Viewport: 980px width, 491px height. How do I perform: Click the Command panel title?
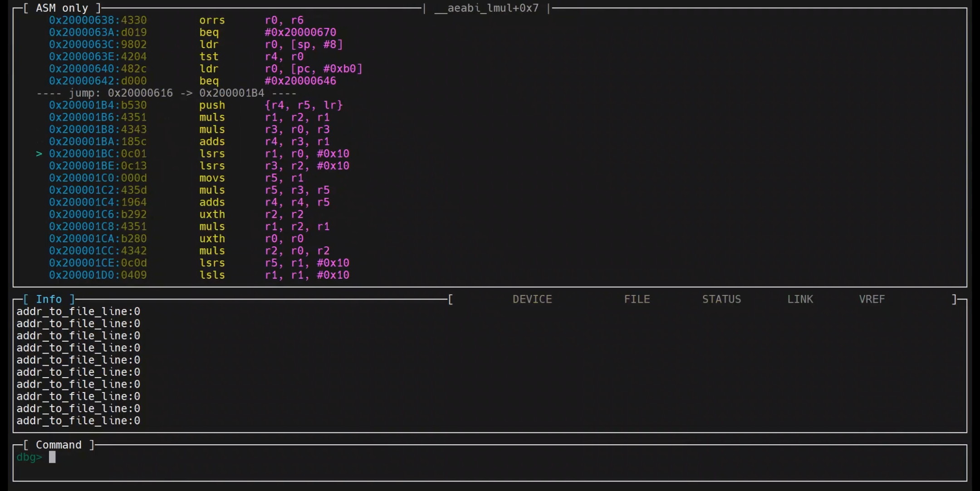point(59,445)
